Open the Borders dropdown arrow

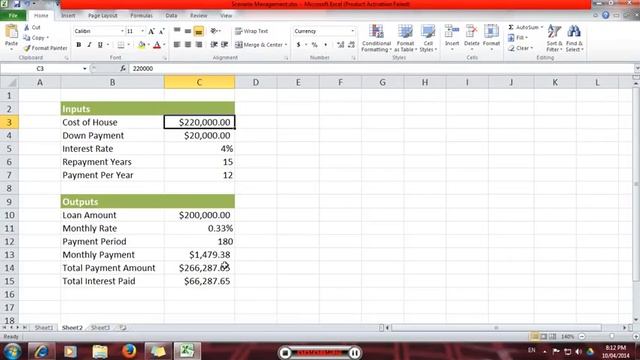pyautogui.click(x=129, y=45)
